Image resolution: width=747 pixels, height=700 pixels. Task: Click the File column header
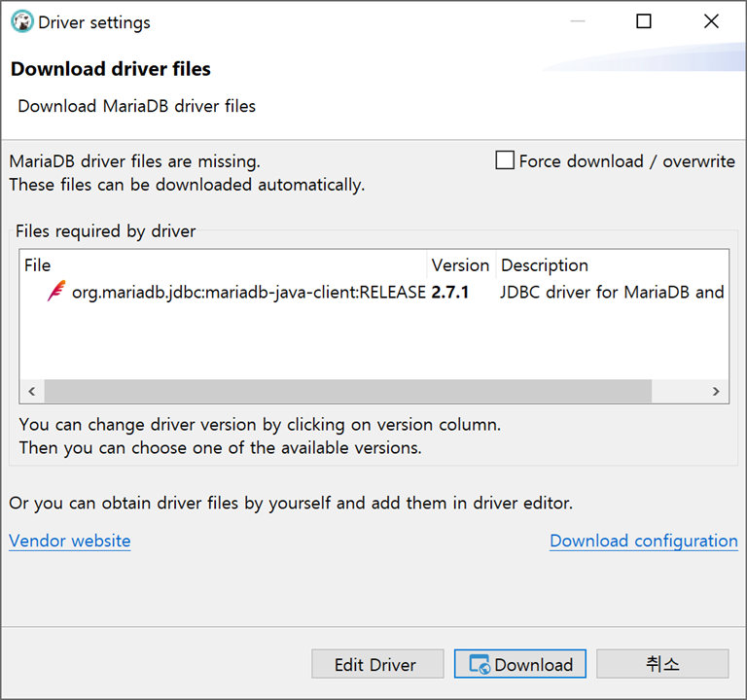coord(223,265)
